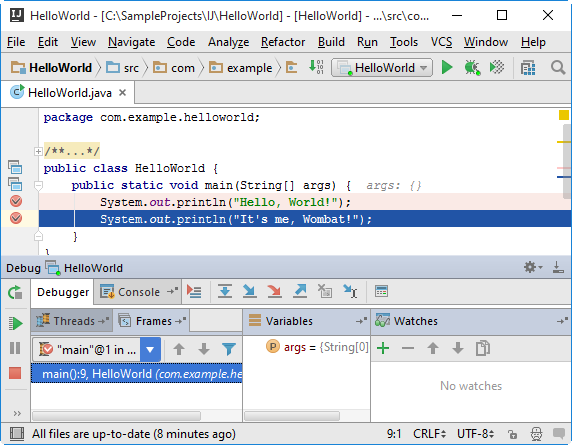Go to next frame arrow
572x445 pixels.
click(204, 349)
